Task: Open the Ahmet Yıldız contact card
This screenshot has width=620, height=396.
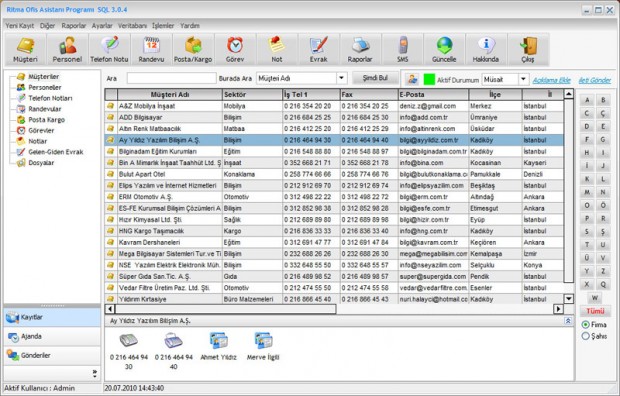Action: pyautogui.click(x=218, y=340)
